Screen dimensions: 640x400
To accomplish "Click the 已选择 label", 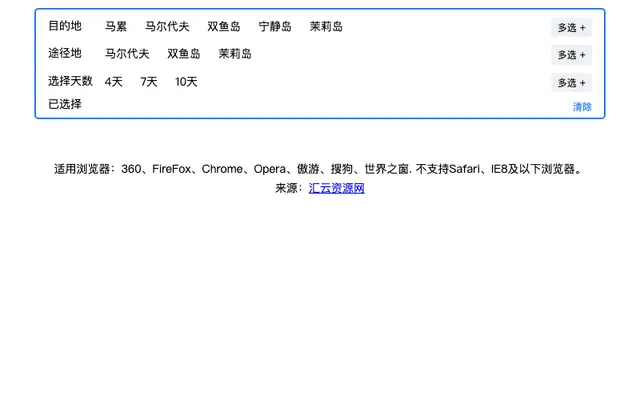I will pyautogui.click(x=65, y=104).
